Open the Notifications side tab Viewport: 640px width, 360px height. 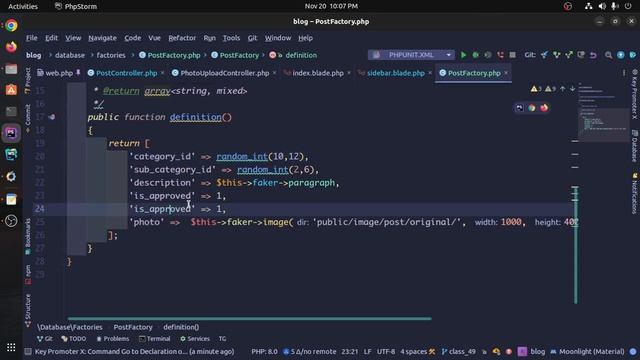pos(634,193)
